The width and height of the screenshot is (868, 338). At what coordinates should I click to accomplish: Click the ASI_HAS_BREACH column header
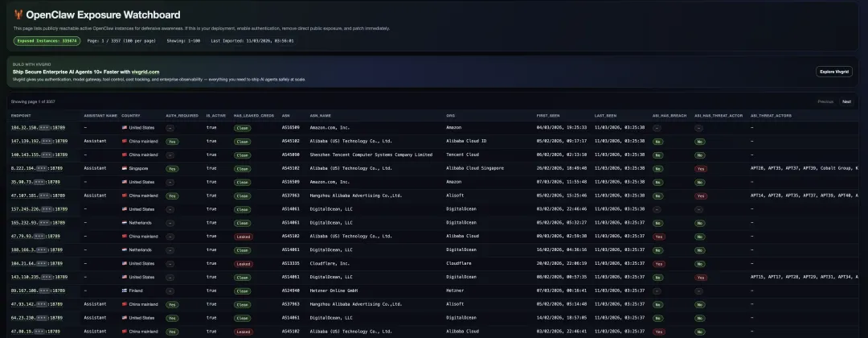pos(669,116)
